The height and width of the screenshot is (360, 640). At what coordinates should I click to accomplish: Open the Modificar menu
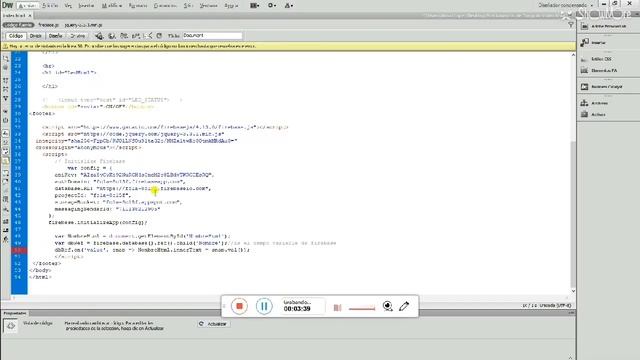111,6
